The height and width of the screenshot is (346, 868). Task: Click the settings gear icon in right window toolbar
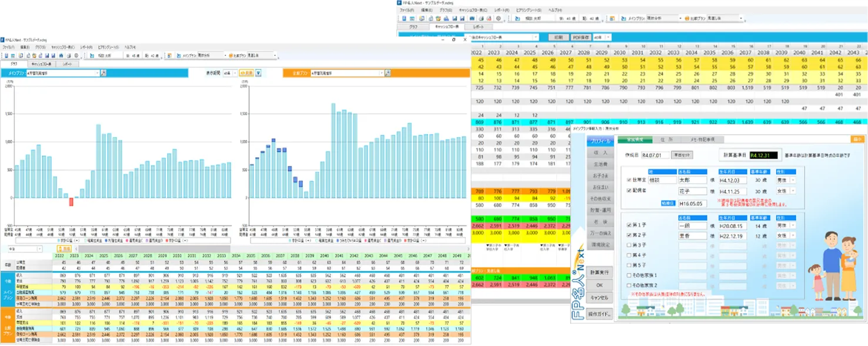pos(498,18)
